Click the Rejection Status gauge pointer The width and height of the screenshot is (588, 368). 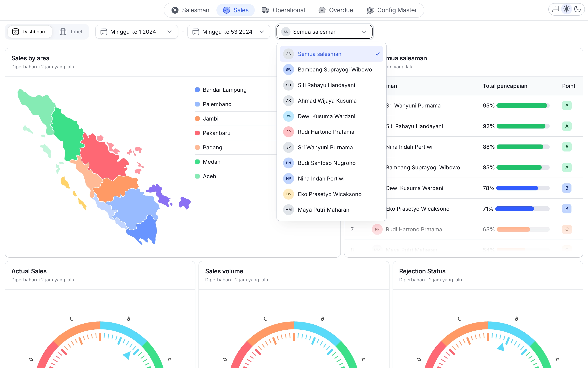click(x=501, y=347)
